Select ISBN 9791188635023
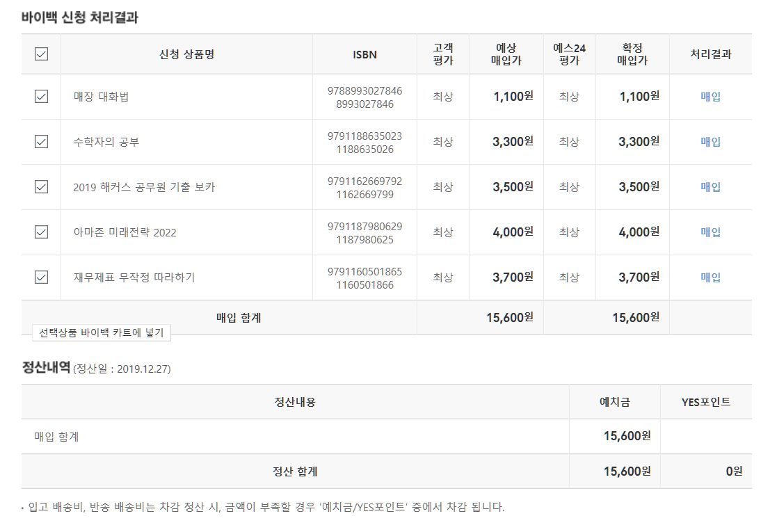Screen dimensions: 777x532 (x=365, y=136)
